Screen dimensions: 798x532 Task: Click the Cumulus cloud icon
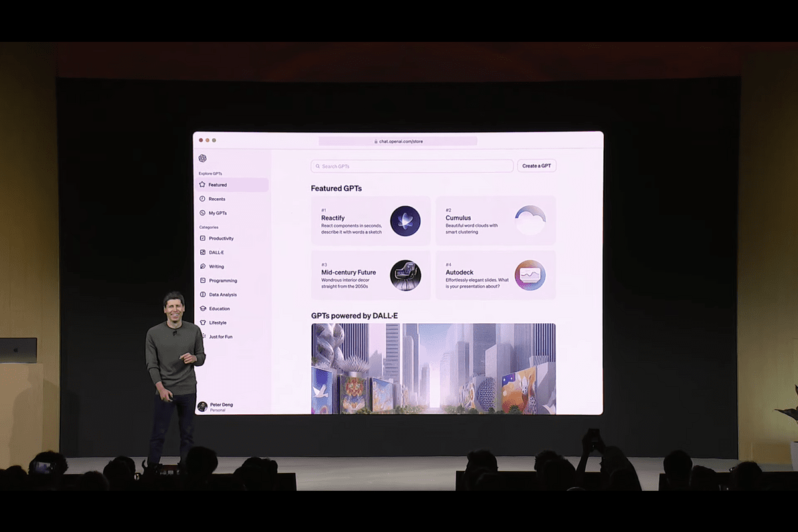point(530,221)
